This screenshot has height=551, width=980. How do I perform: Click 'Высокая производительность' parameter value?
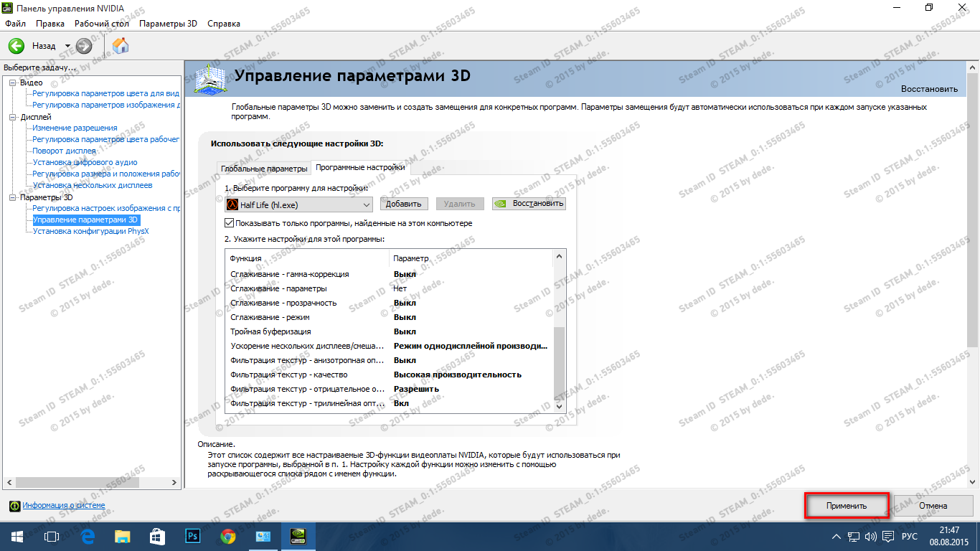pyautogui.click(x=458, y=375)
